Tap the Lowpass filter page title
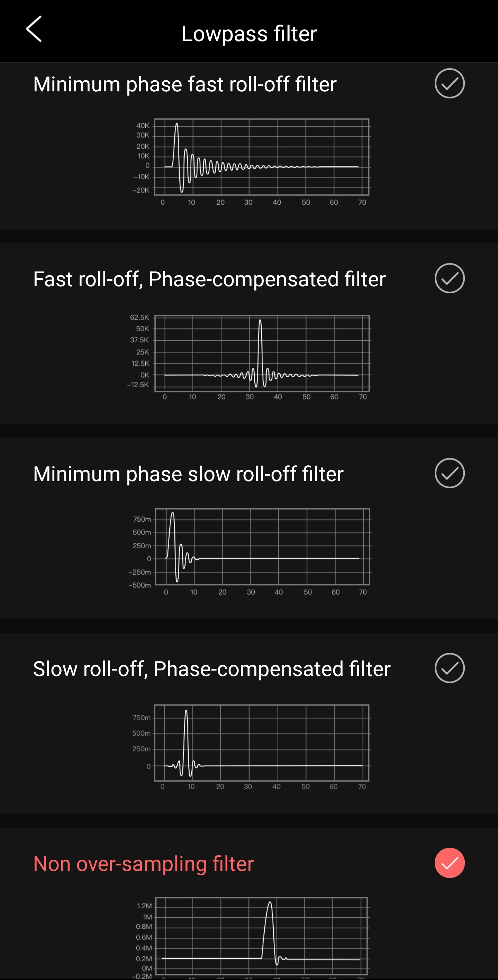The image size is (498, 980). [x=249, y=34]
